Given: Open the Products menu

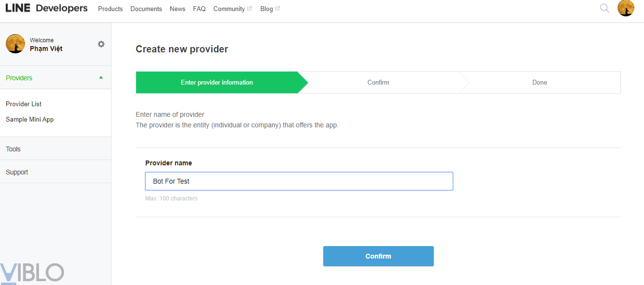Looking at the screenshot, I should [110, 9].
